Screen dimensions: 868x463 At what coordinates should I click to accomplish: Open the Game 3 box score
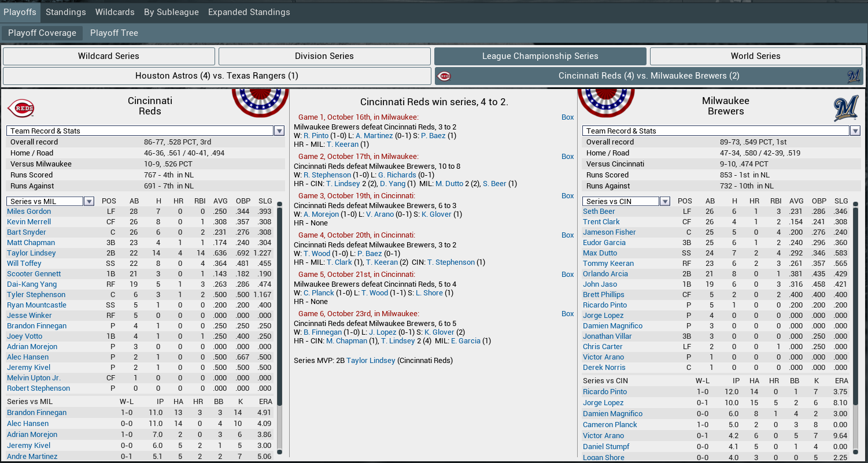tap(568, 196)
